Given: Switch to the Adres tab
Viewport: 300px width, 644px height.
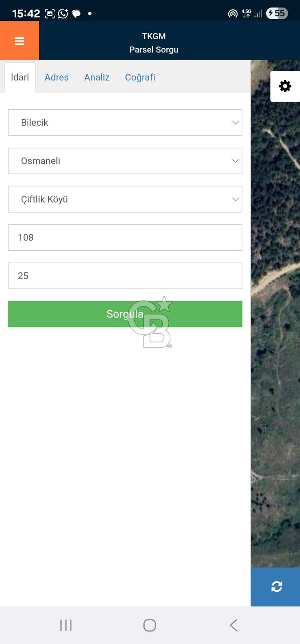Looking at the screenshot, I should [x=57, y=77].
